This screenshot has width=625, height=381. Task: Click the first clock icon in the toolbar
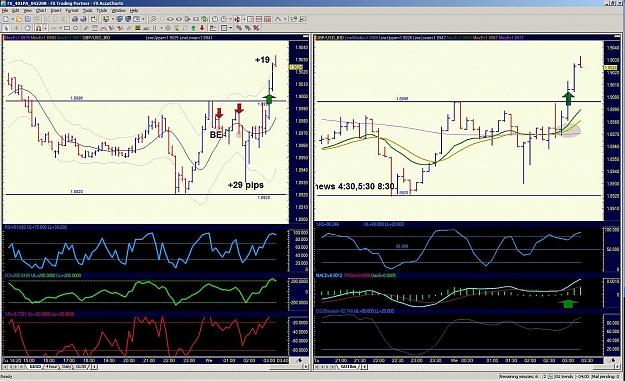coord(215,19)
